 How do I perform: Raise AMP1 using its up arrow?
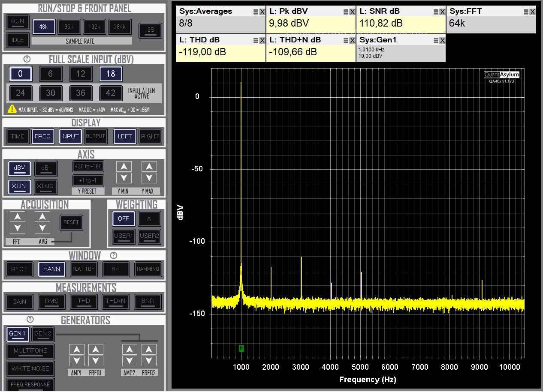click(x=77, y=349)
